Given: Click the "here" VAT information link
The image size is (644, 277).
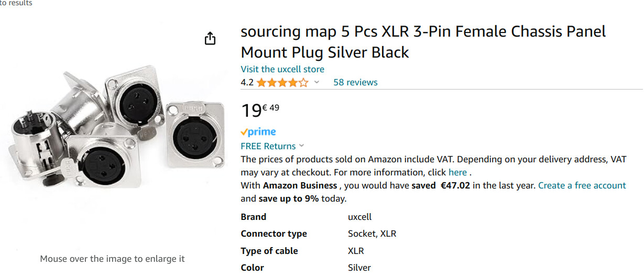Looking at the screenshot, I should tap(457, 172).
